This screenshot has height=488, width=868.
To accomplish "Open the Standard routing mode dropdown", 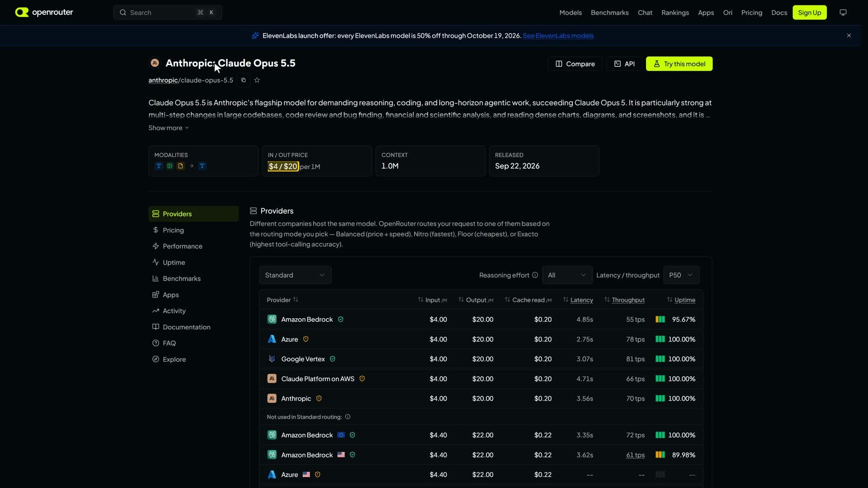I will 295,275.
